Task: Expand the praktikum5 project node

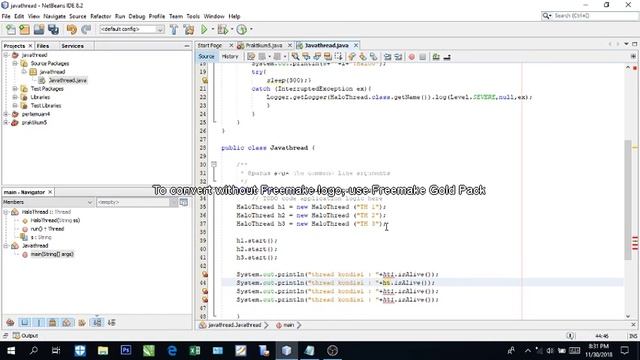Action: [6, 122]
